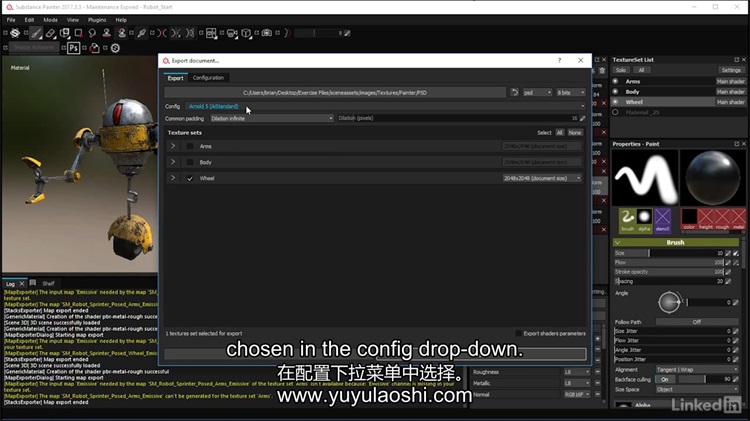Click the All select button in Texture sets
The height and width of the screenshot is (421, 750).
pos(559,133)
